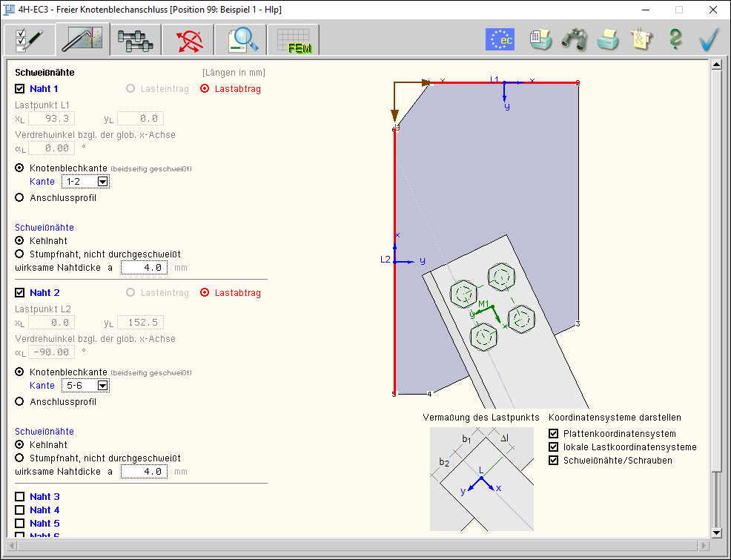731x560 pixels.
Task: Open the checklist tab with pen icon
Action: [x=30, y=39]
